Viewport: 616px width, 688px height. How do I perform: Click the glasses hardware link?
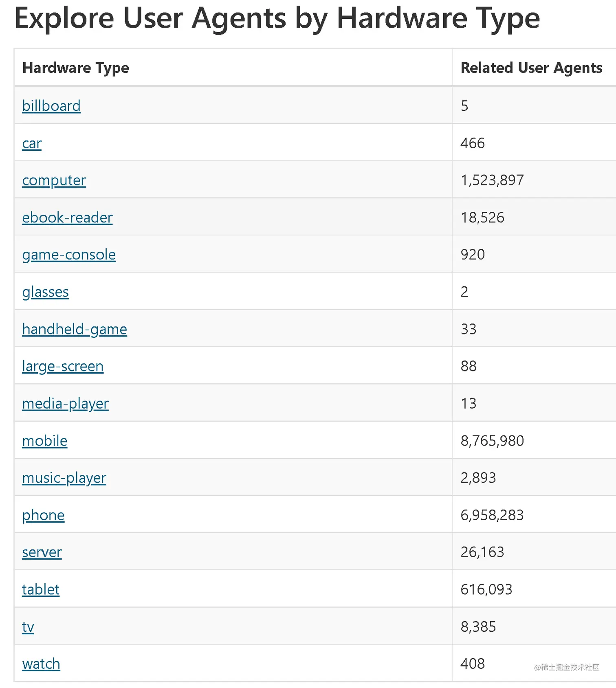pyautogui.click(x=45, y=292)
